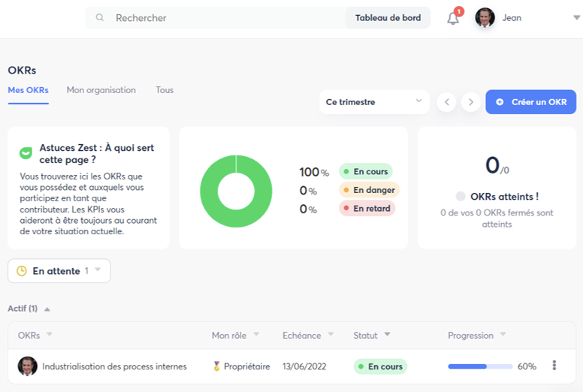Go to previous quarter arrow

(447, 102)
